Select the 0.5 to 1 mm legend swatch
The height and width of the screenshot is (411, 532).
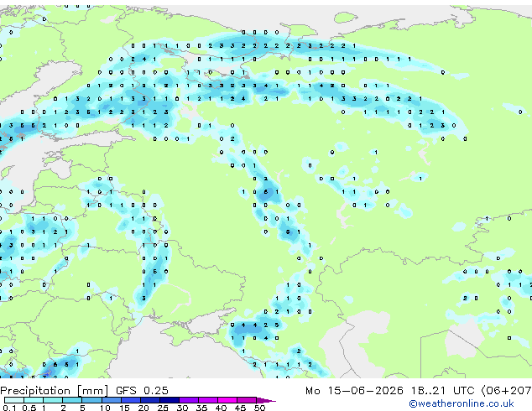coord(34,400)
